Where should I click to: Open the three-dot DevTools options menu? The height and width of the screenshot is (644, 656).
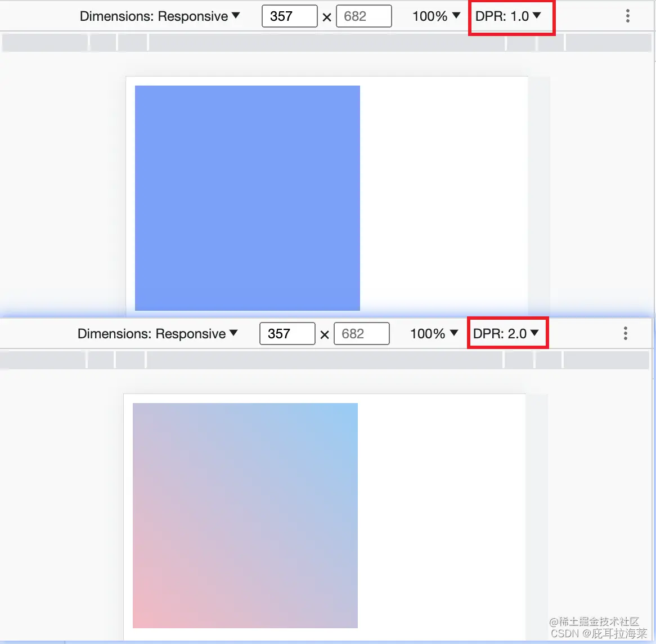click(627, 16)
